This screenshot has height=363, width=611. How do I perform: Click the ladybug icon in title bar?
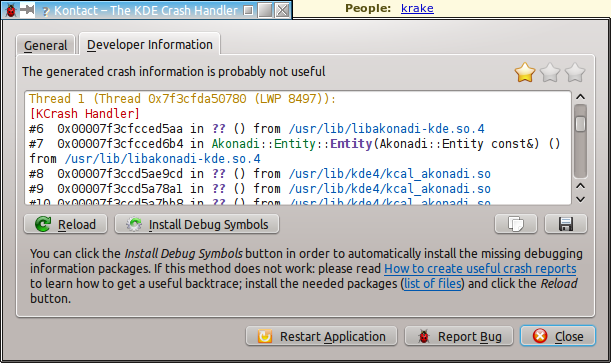(11, 10)
